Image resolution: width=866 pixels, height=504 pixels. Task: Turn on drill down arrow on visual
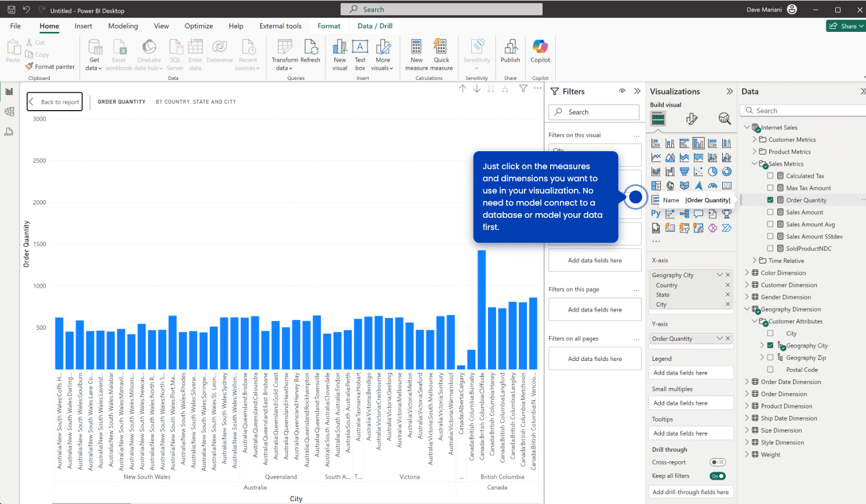pyautogui.click(x=476, y=89)
